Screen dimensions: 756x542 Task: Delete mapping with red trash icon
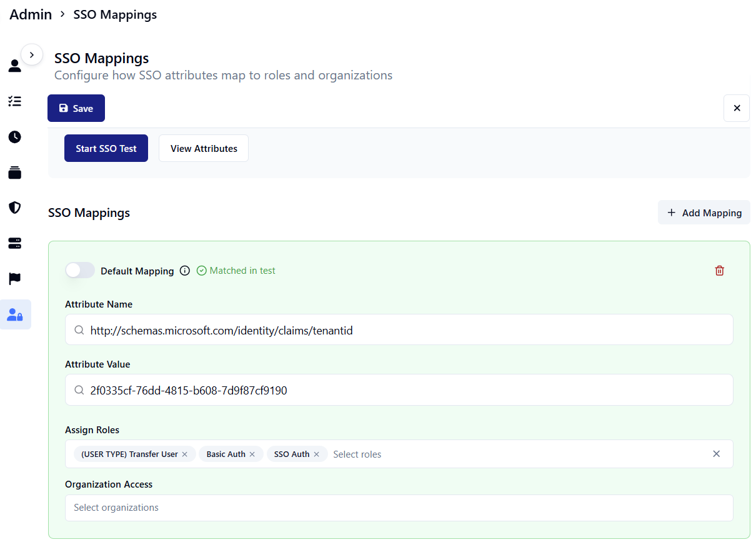[719, 271]
